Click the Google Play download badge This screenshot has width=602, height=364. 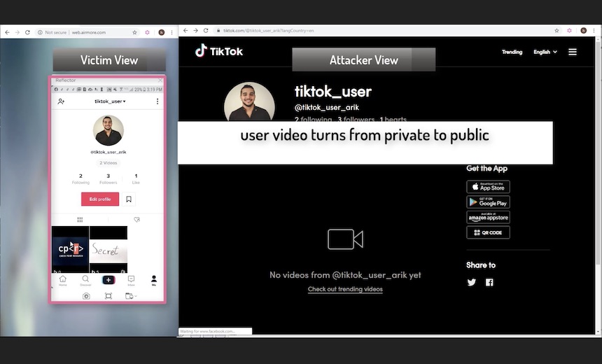(489, 202)
